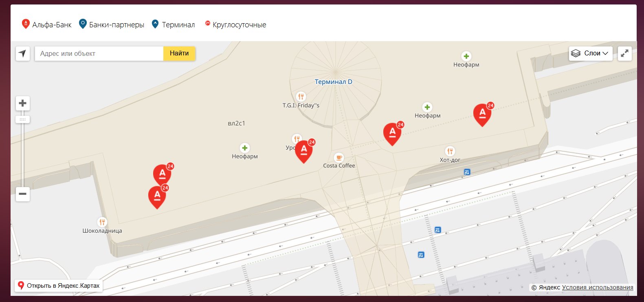Open the Условия использования link

[x=598, y=287]
